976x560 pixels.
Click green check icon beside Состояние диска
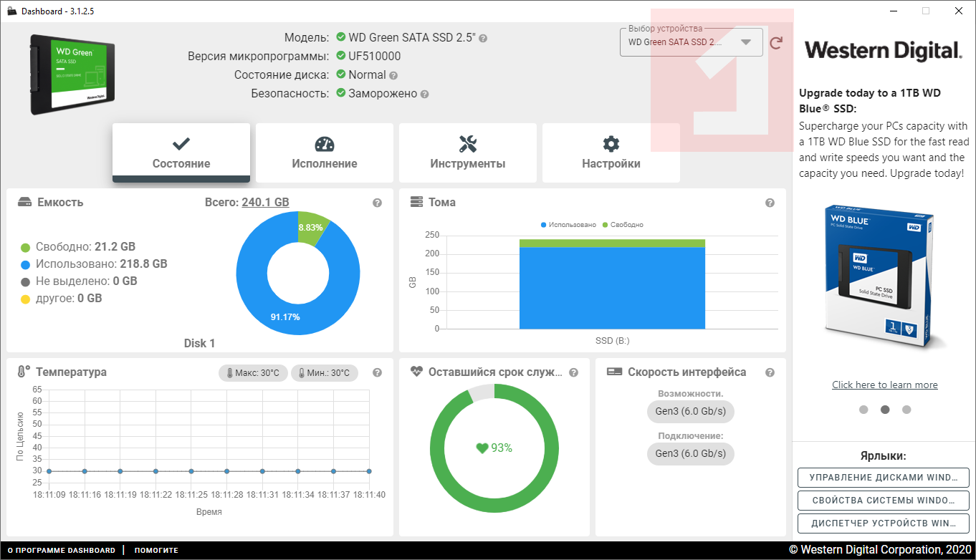(341, 74)
